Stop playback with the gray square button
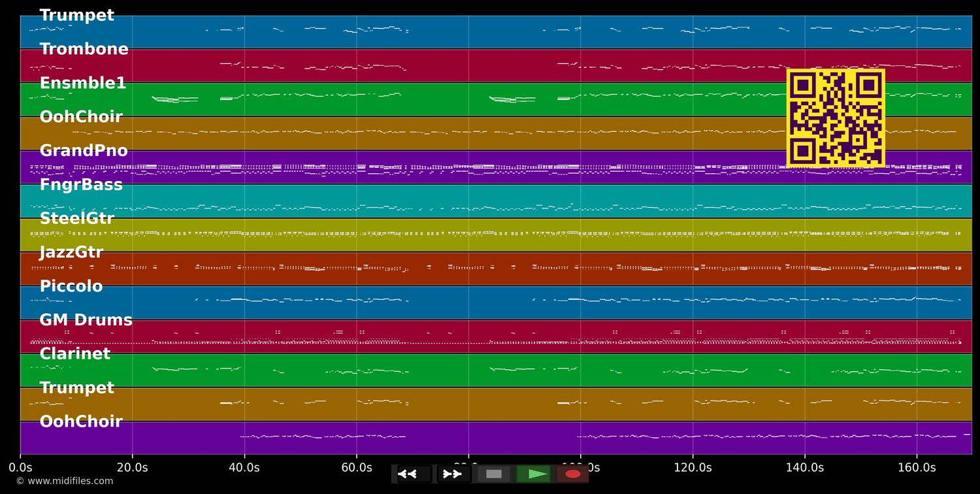This screenshot has height=494, width=980. pyautogui.click(x=494, y=474)
